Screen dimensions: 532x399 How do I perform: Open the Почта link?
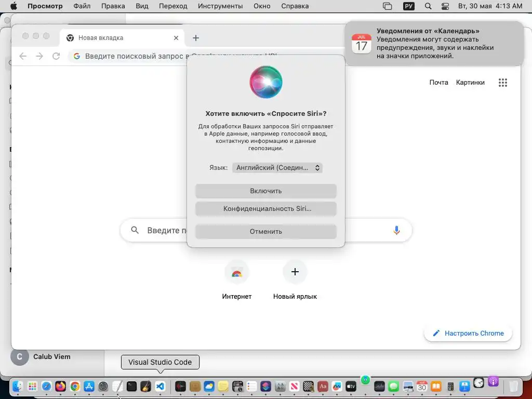(x=438, y=83)
